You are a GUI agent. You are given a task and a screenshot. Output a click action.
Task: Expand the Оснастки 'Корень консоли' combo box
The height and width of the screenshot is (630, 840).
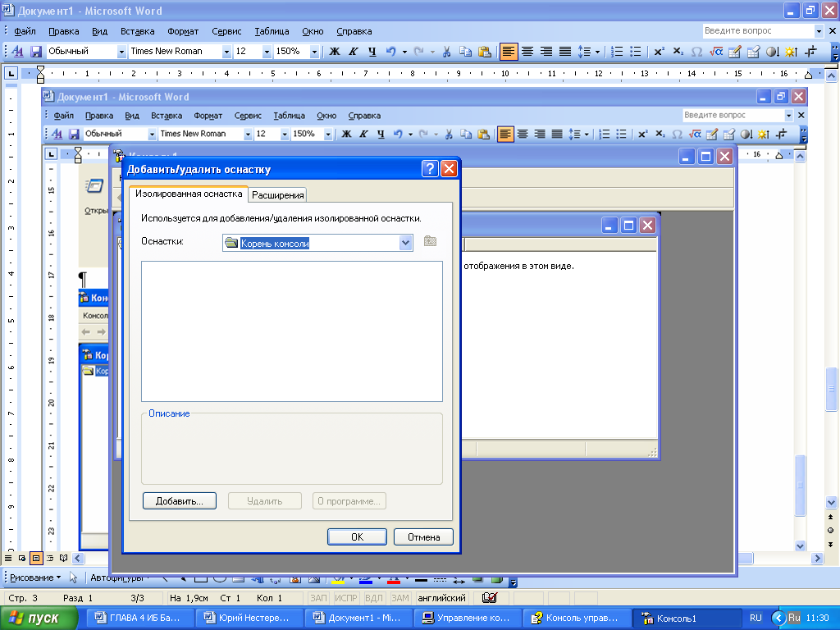pos(405,243)
